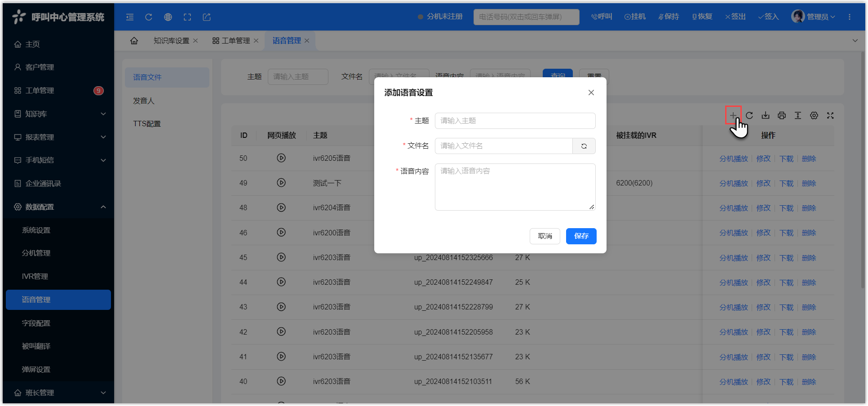Click the table refresh icon beside the plus
The image size is (868, 406).
tap(749, 115)
